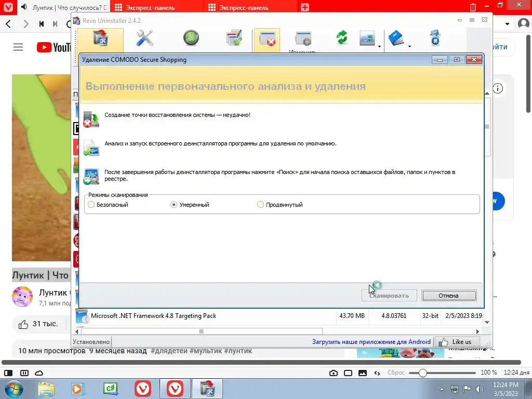Go forward in the Vivaldi browser
Viewport: 532px width, 399px height.
click(x=26, y=24)
